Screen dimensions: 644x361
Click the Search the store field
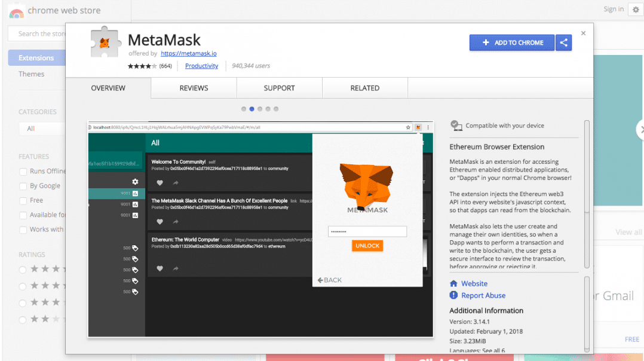[x=37, y=33]
